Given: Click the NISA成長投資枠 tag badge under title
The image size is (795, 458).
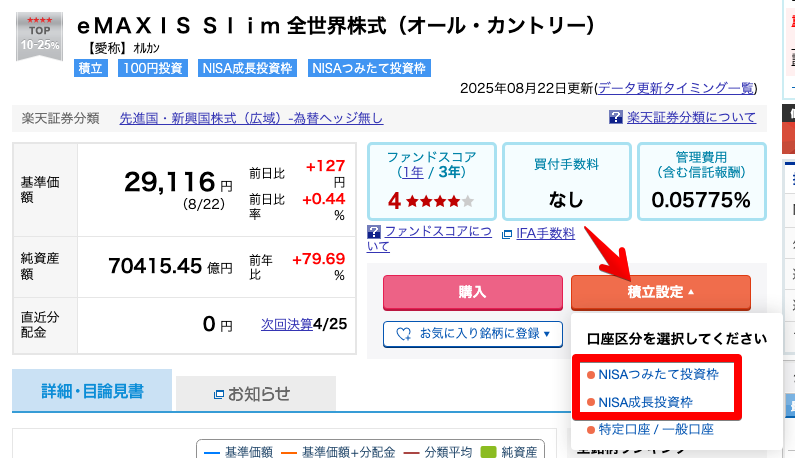Looking at the screenshot, I should pyautogui.click(x=247, y=68).
